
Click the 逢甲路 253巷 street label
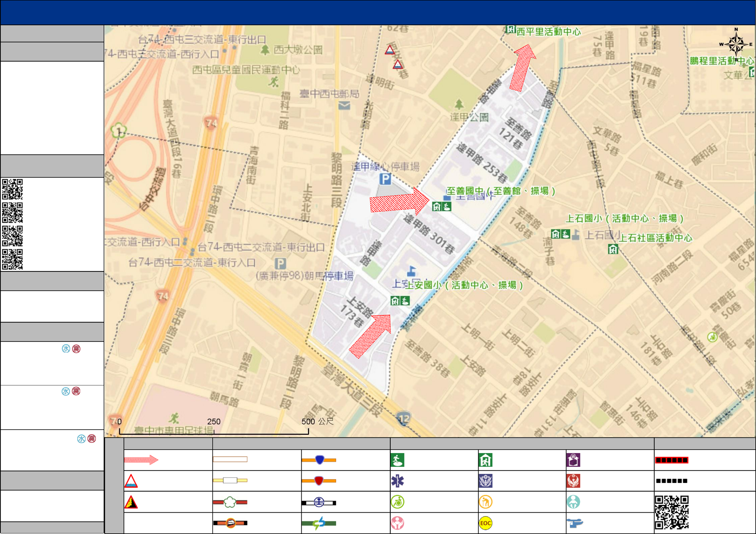pyautogui.click(x=482, y=163)
